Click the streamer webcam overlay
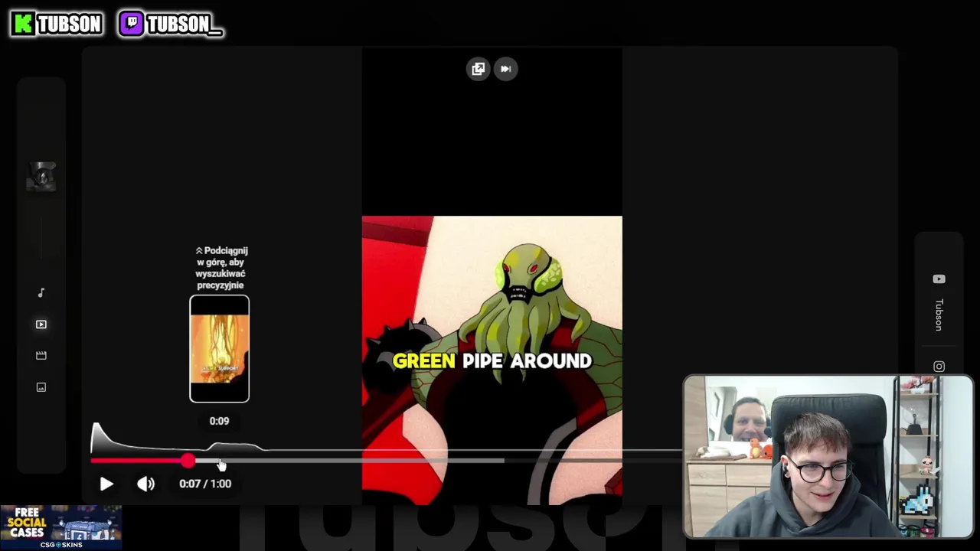Viewport: 980px width, 551px height. point(828,457)
